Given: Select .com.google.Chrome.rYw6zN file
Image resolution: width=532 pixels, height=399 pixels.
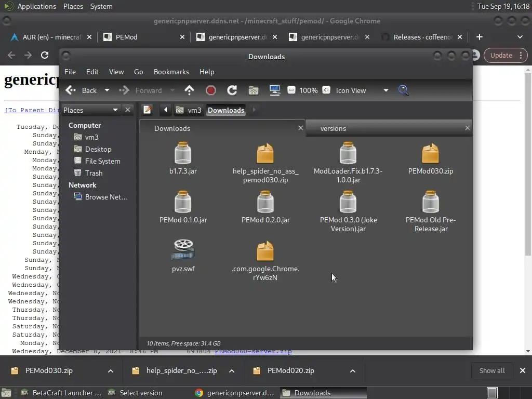Looking at the screenshot, I should click(265, 261).
